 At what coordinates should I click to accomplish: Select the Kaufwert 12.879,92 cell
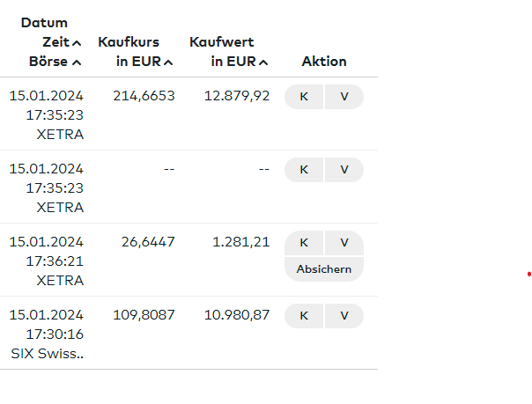pyautogui.click(x=237, y=96)
